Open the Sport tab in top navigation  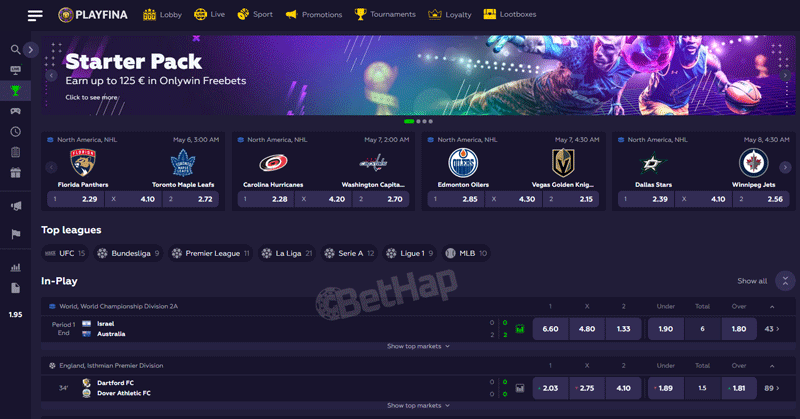[x=255, y=14]
